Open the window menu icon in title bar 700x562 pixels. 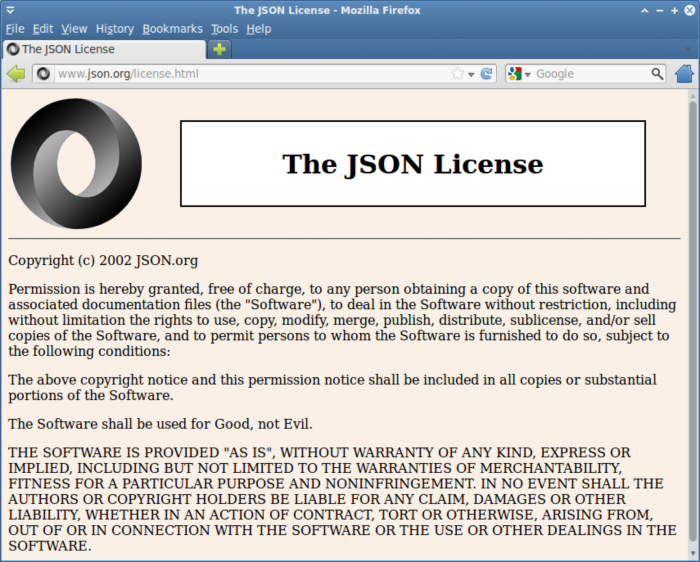tap(10, 10)
